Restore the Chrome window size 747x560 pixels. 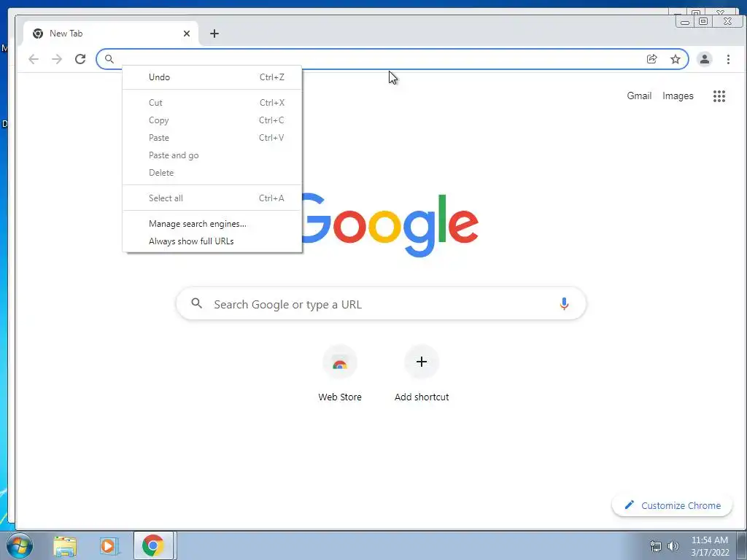point(703,21)
